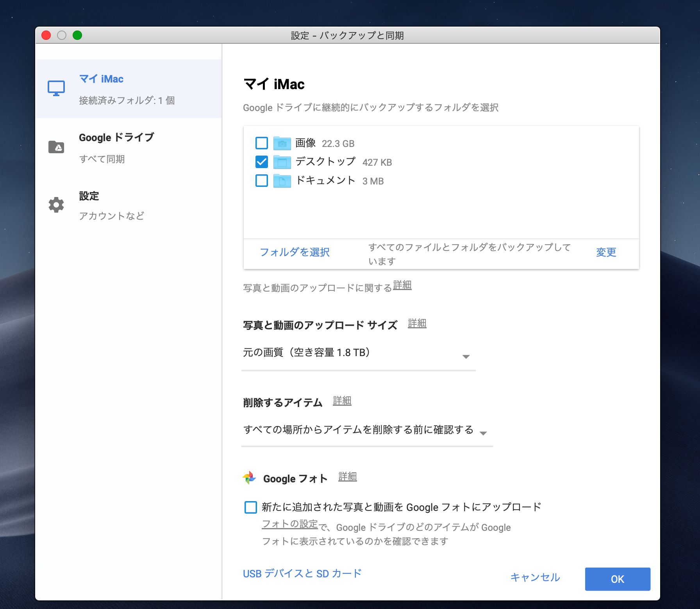Click the settings gear icon in sidebar
Image resolution: width=700 pixels, height=609 pixels.
click(56, 205)
